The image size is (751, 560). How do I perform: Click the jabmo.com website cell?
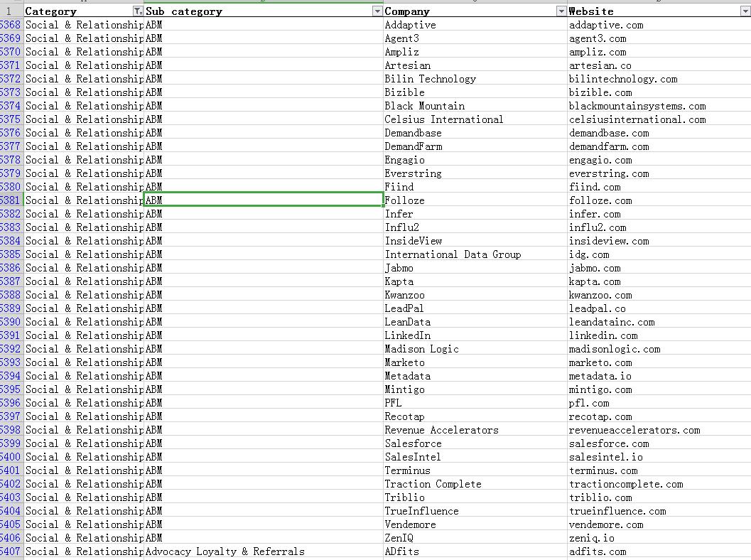click(659, 268)
